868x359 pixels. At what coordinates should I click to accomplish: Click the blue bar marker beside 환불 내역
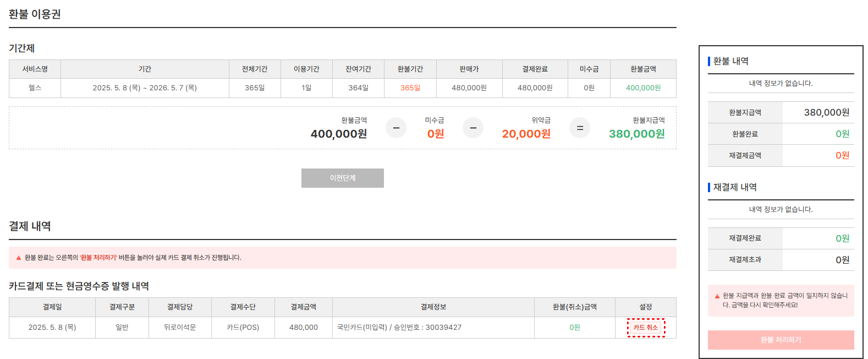coord(709,61)
